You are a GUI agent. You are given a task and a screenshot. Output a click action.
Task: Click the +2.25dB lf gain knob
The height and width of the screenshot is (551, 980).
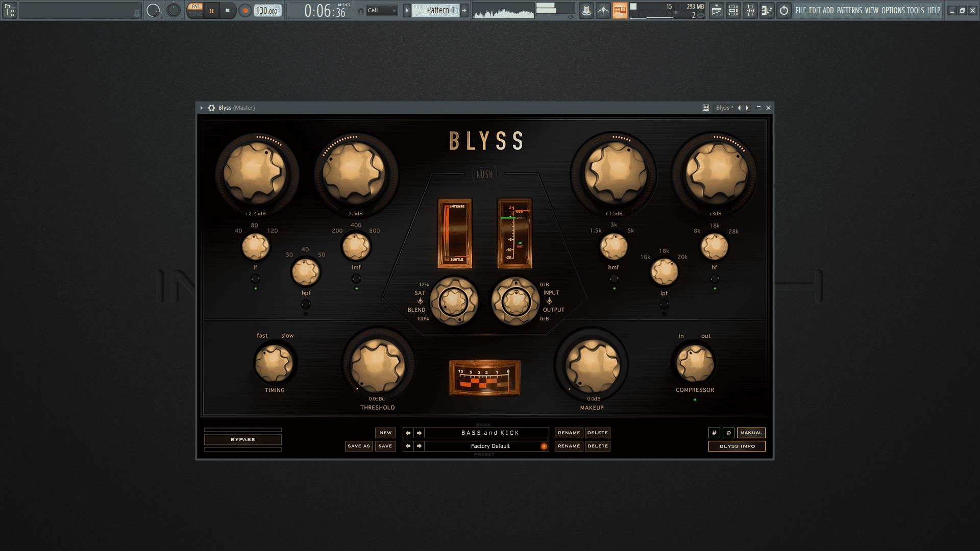coord(255,172)
